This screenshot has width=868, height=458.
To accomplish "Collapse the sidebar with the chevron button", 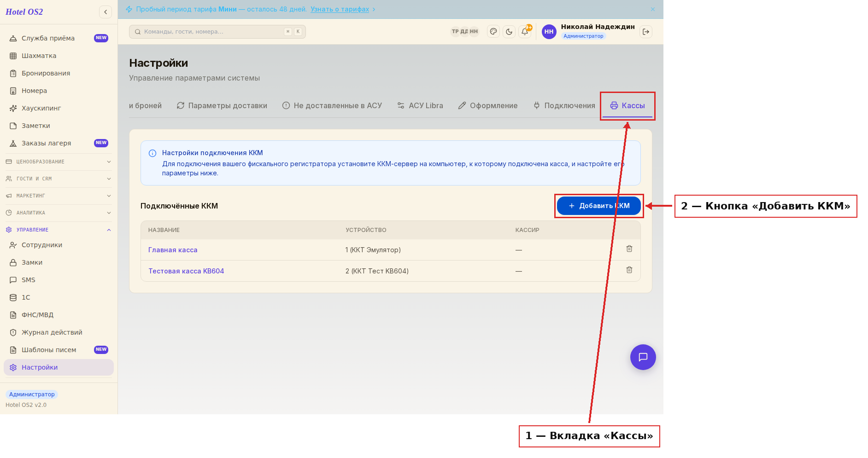I will [x=106, y=12].
